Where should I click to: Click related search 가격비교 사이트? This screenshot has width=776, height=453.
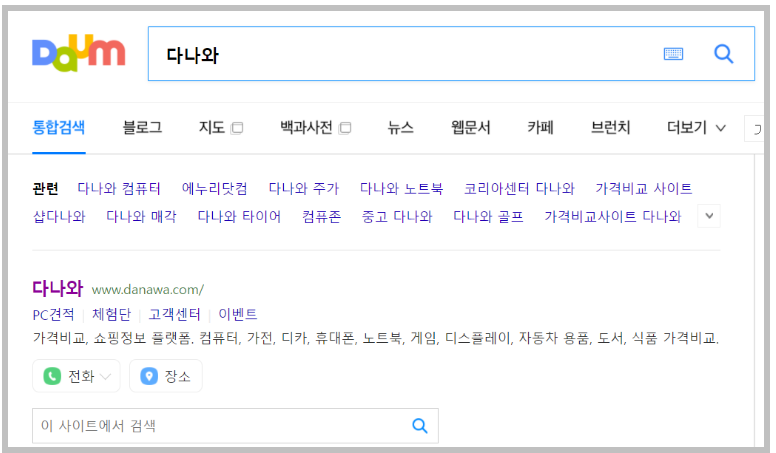point(643,188)
